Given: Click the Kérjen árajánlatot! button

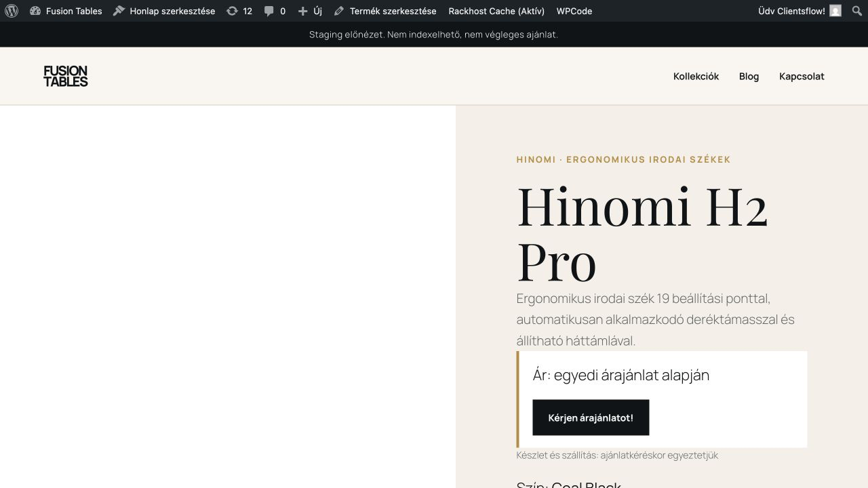Looking at the screenshot, I should [x=591, y=418].
